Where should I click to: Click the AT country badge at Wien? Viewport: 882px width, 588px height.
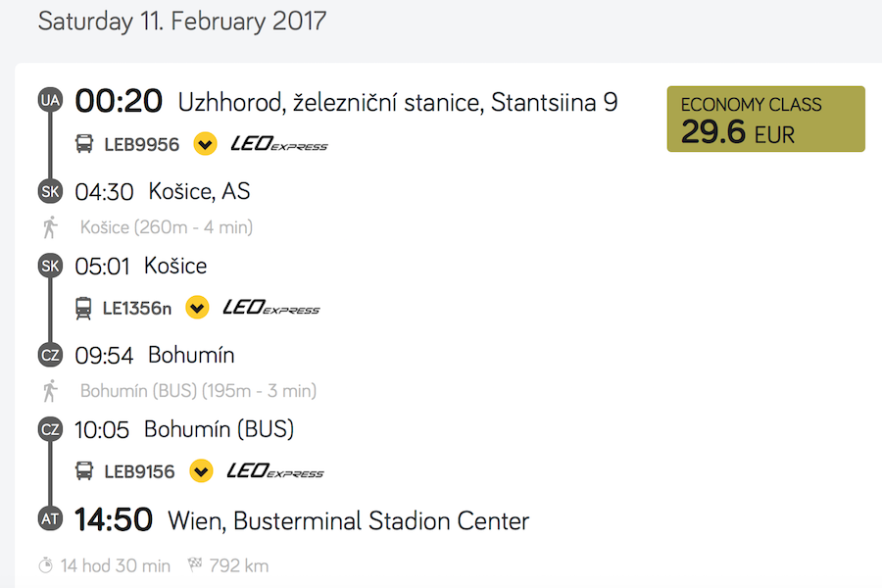[x=50, y=519]
